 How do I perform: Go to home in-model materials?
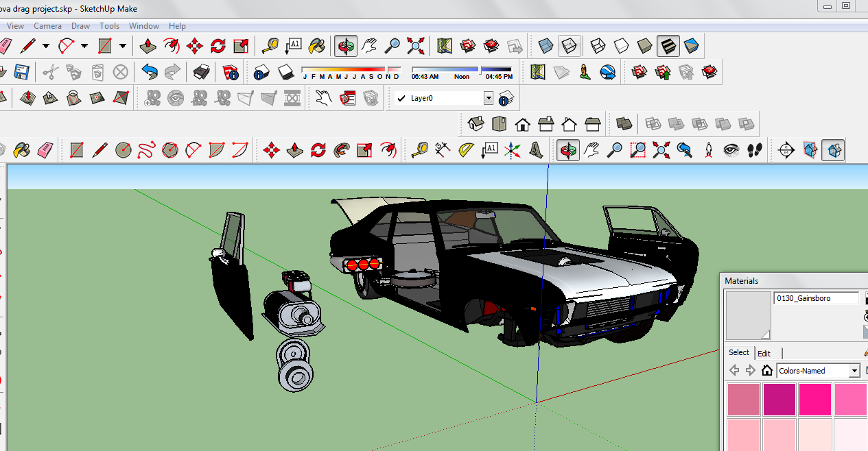point(767,371)
